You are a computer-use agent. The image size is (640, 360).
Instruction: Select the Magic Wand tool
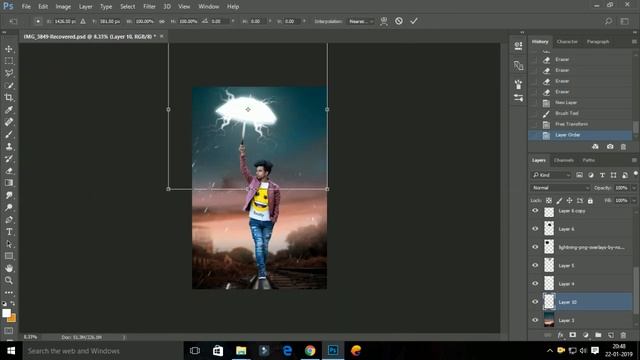(9, 86)
